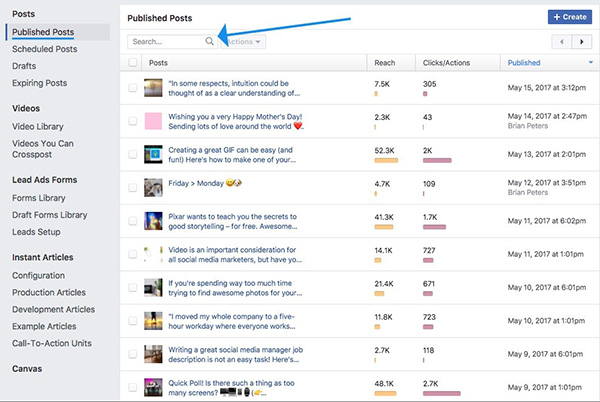Toggle the select-all posts checkbox
600x402 pixels.
click(133, 63)
